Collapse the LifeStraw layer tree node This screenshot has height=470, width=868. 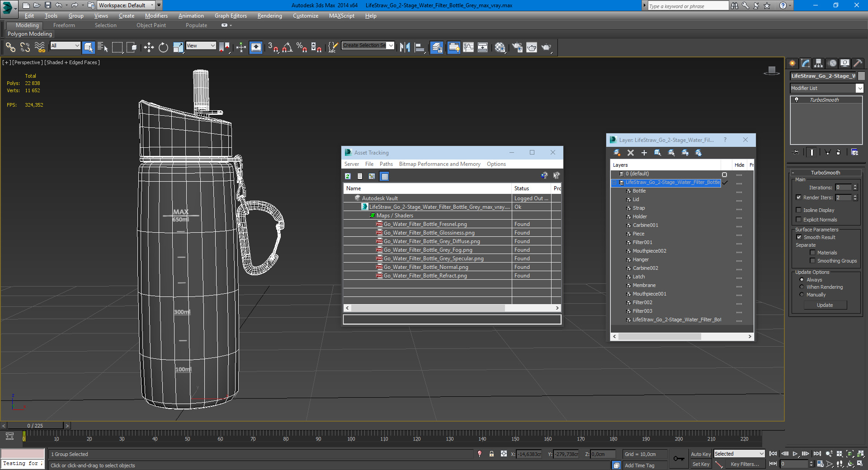pyautogui.click(x=614, y=183)
